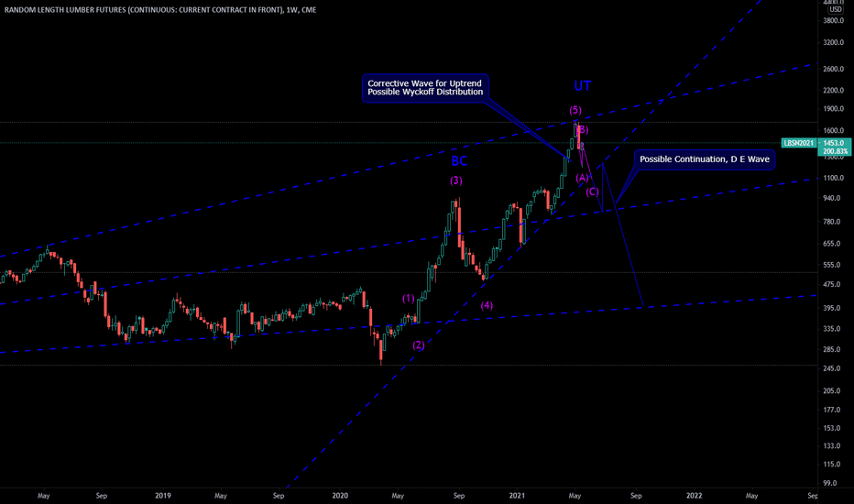Click the 335.0 price axis label
The width and height of the screenshot is (854, 504).
832,329
